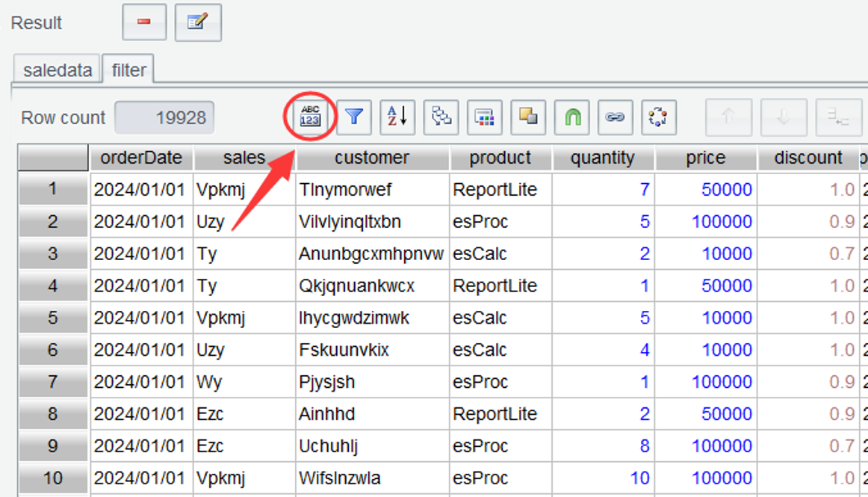
Task: Click the overlapping yellow squares icon
Action: [528, 117]
